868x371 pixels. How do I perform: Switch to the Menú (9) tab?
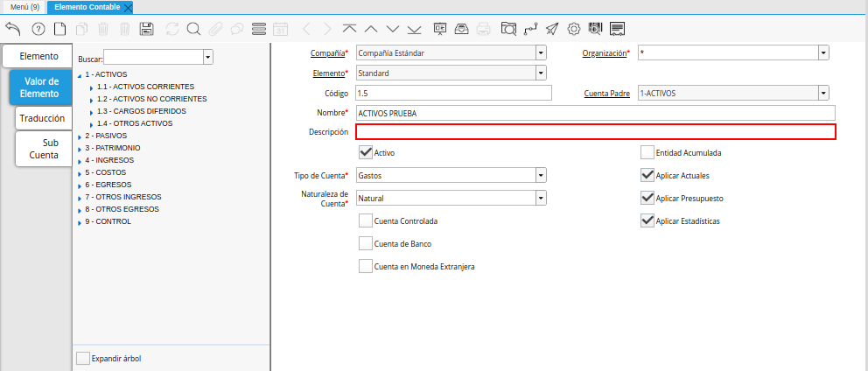click(x=24, y=7)
